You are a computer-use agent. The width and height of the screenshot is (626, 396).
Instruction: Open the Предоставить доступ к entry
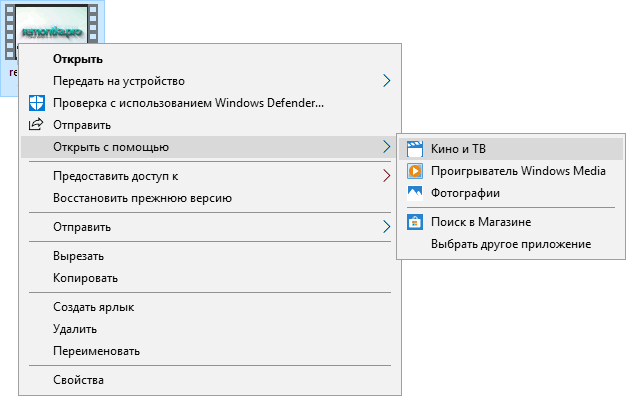(211, 176)
